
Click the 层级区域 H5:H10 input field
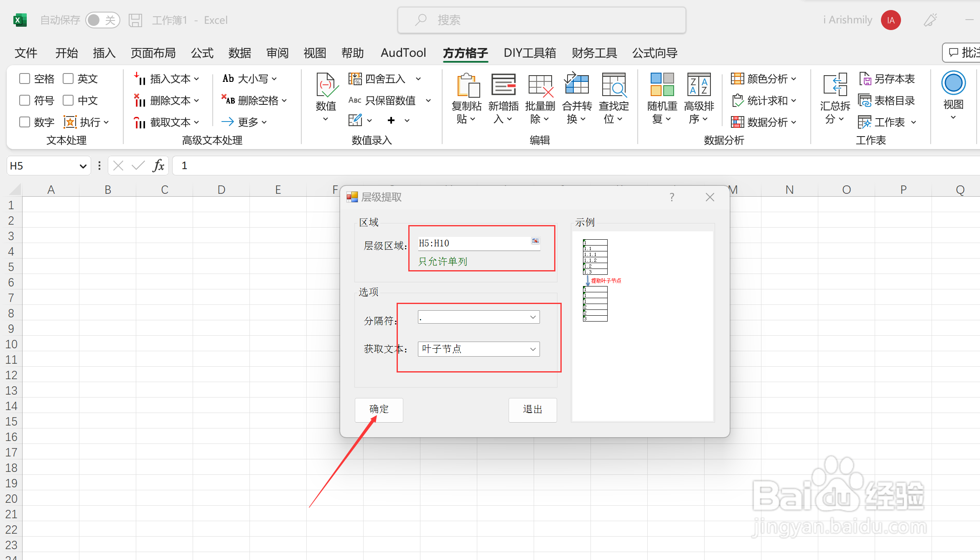click(x=479, y=243)
